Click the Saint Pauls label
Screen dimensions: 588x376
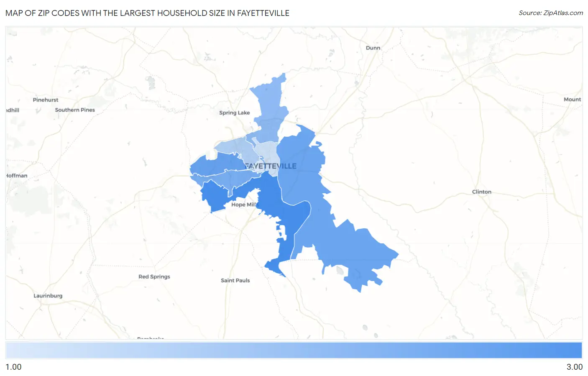[235, 280]
